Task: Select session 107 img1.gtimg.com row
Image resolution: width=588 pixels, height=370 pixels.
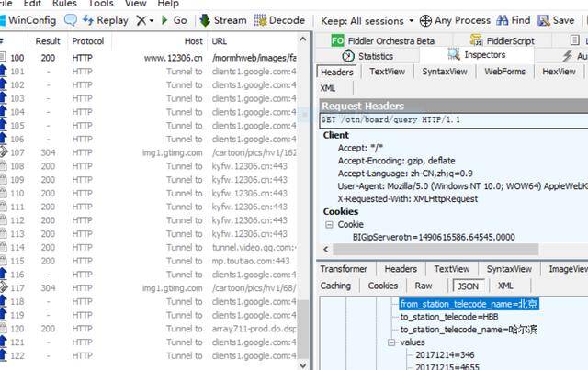Action: (x=149, y=153)
